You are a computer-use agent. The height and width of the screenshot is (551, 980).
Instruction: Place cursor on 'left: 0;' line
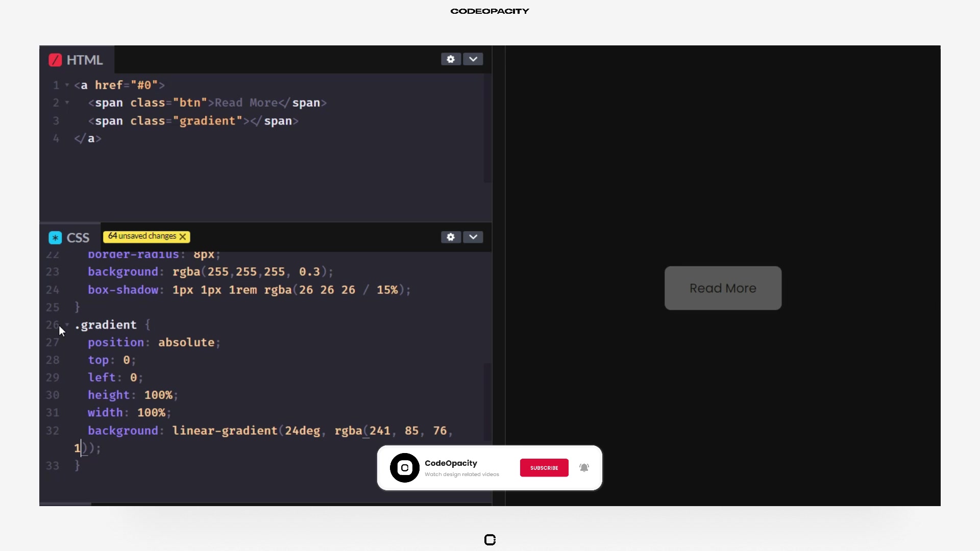pos(115,378)
